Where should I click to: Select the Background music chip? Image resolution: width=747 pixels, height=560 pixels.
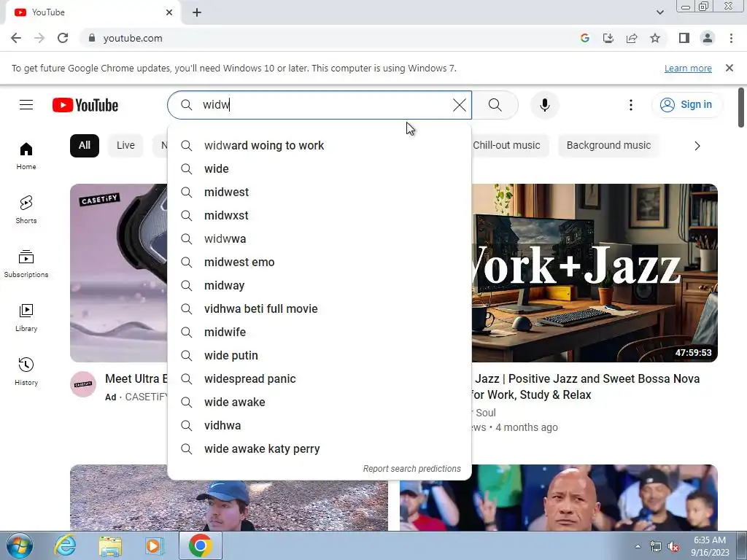[608, 145]
